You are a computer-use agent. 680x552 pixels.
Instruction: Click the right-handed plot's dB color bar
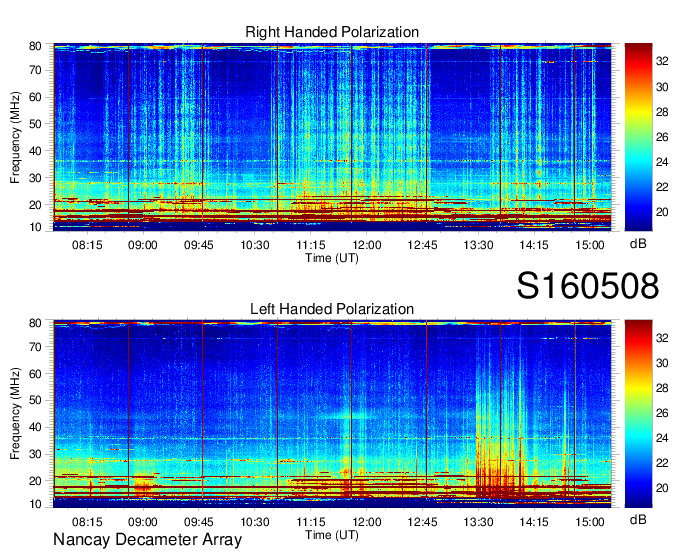tap(638, 137)
